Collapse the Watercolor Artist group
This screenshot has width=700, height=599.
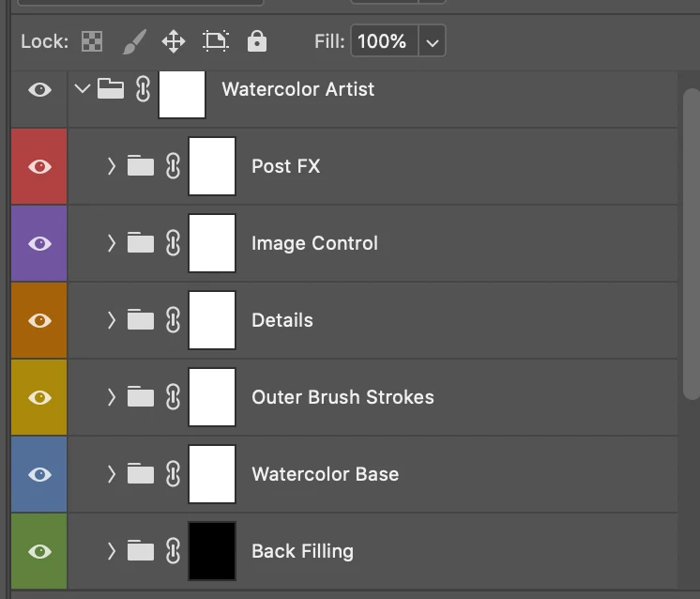(x=83, y=88)
